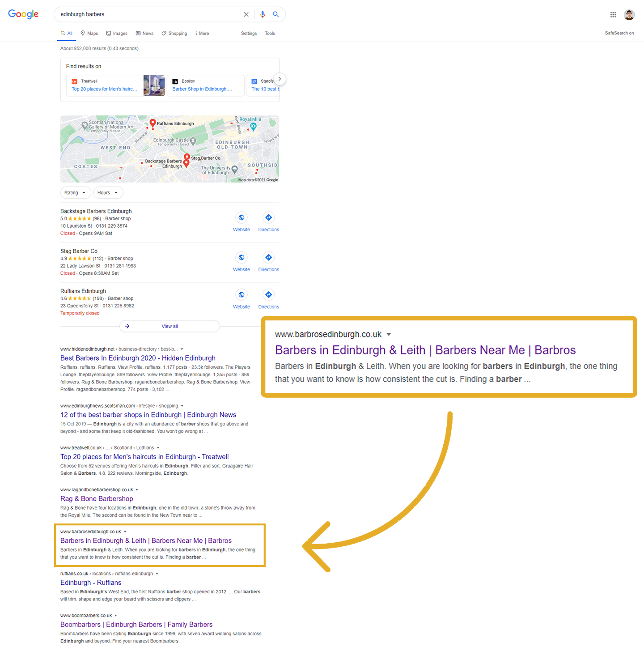Image resolution: width=644 pixels, height=651 pixels.
Task: Open Stag Barber Co. listing title
Action: (x=80, y=251)
